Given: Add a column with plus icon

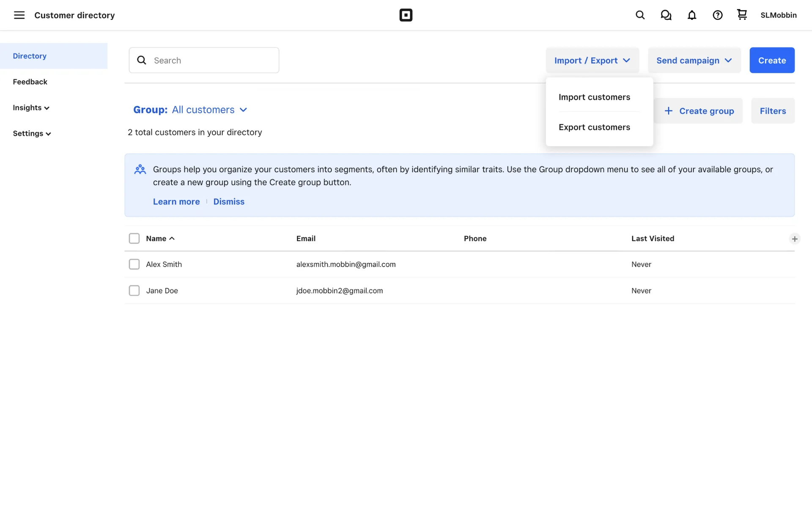Looking at the screenshot, I should click(x=794, y=239).
